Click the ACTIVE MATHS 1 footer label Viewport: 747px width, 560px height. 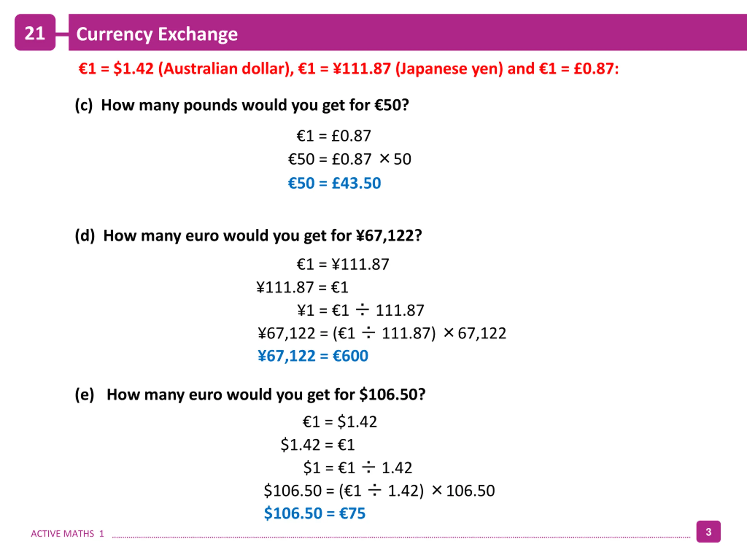pos(67,534)
